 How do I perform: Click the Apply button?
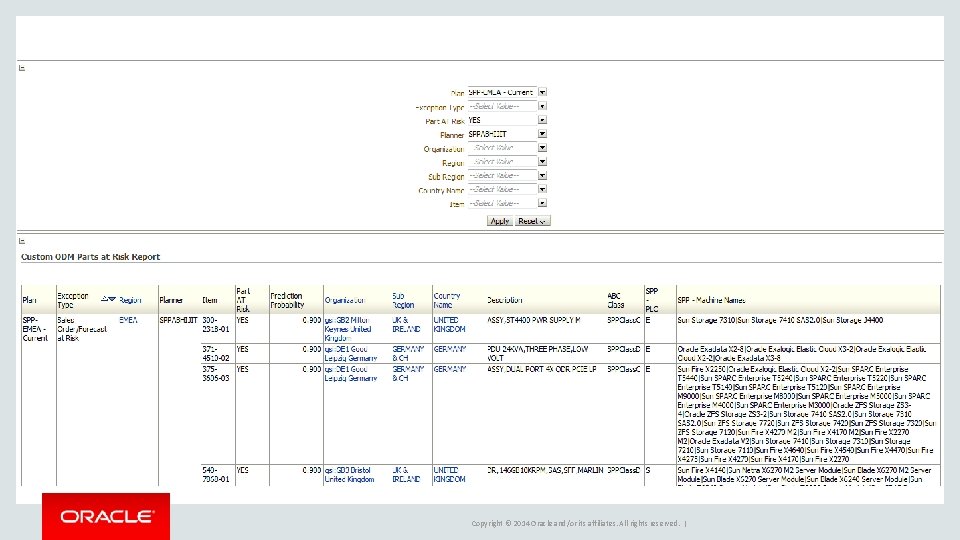500,221
